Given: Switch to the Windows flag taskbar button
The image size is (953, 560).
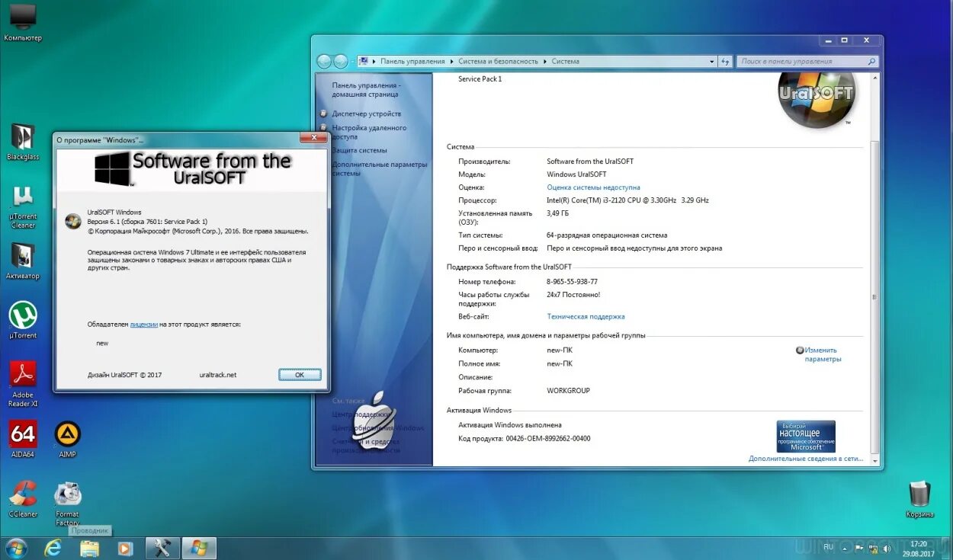Looking at the screenshot, I should pyautogui.click(x=199, y=548).
